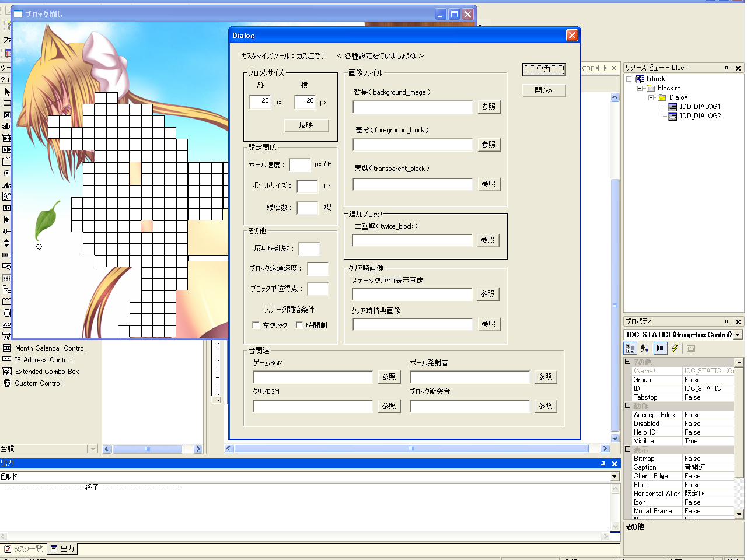747x560 pixels.
Task: Select the check box control in the toolbox
Action: click(x=6, y=115)
